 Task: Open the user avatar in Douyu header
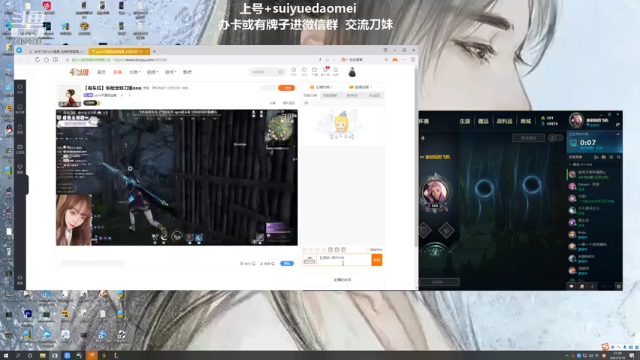(352, 72)
